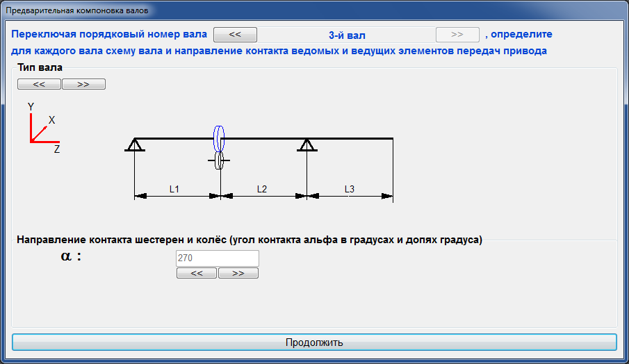Click the 'Тип вала' group heading
The height and width of the screenshot is (364, 629).
click(40, 67)
